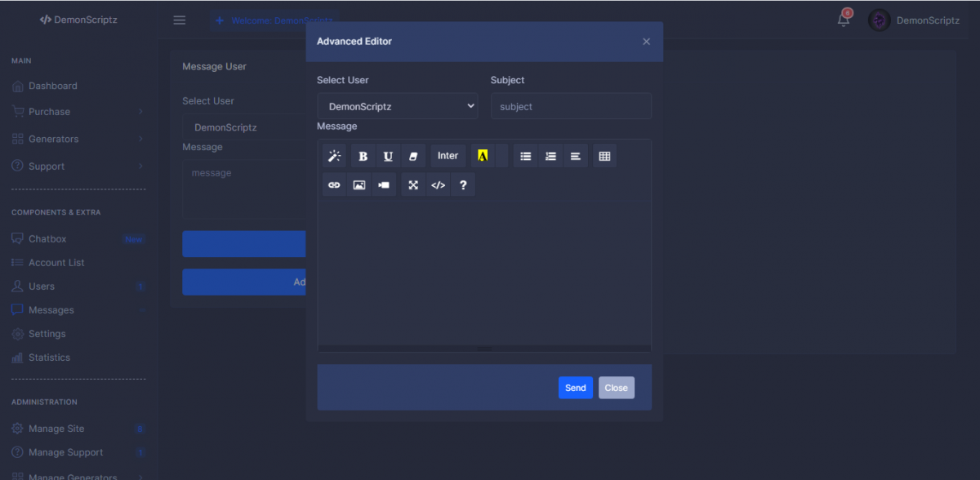
Task: Click the magic wand style icon
Action: [334, 156]
